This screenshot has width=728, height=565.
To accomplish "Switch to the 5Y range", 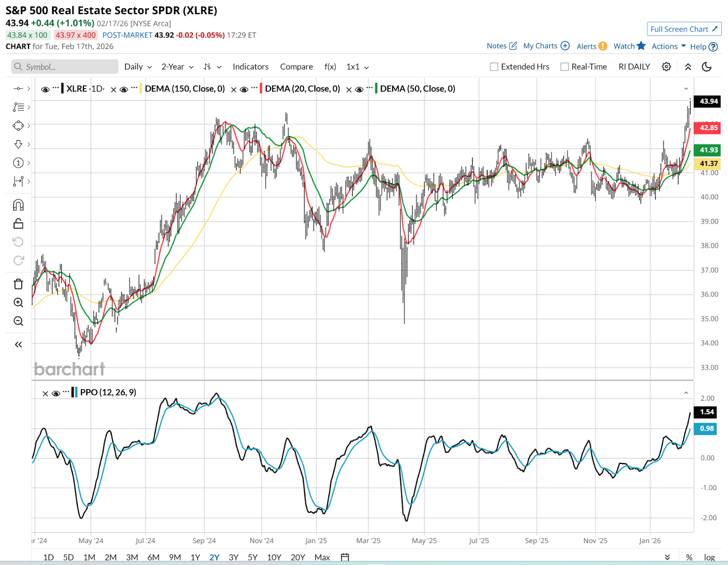I will point(253,557).
